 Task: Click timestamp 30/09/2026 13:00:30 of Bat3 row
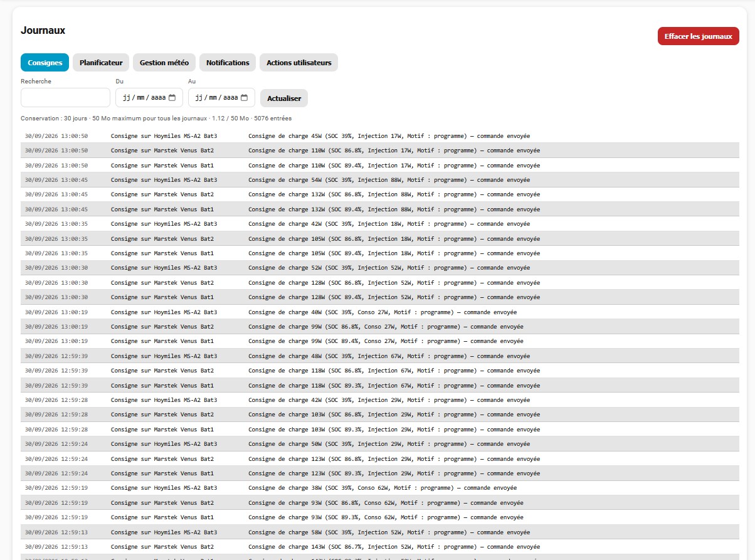pos(56,268)
